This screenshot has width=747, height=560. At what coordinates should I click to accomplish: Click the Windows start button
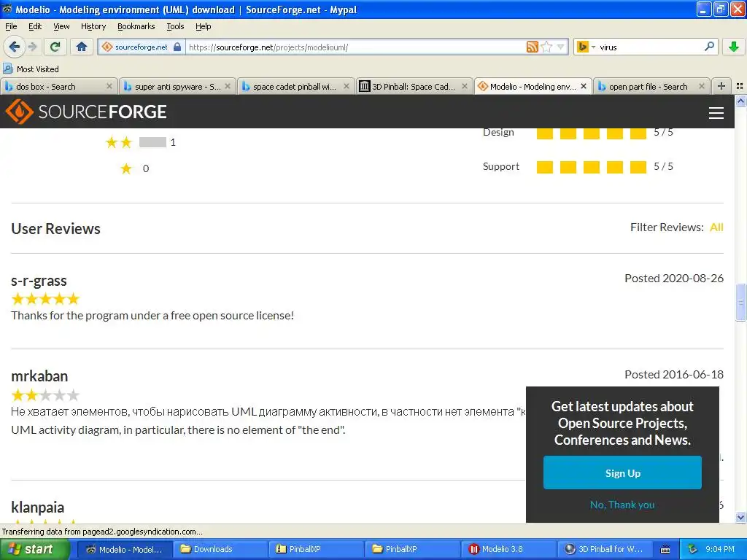pyautogui.click(x=34, y=550)
